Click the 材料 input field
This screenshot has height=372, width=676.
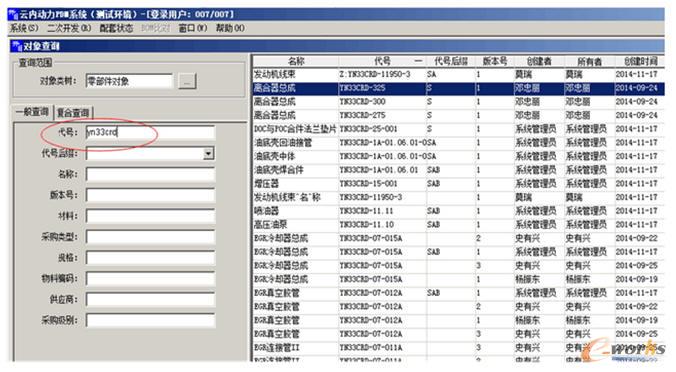[150, 216]
